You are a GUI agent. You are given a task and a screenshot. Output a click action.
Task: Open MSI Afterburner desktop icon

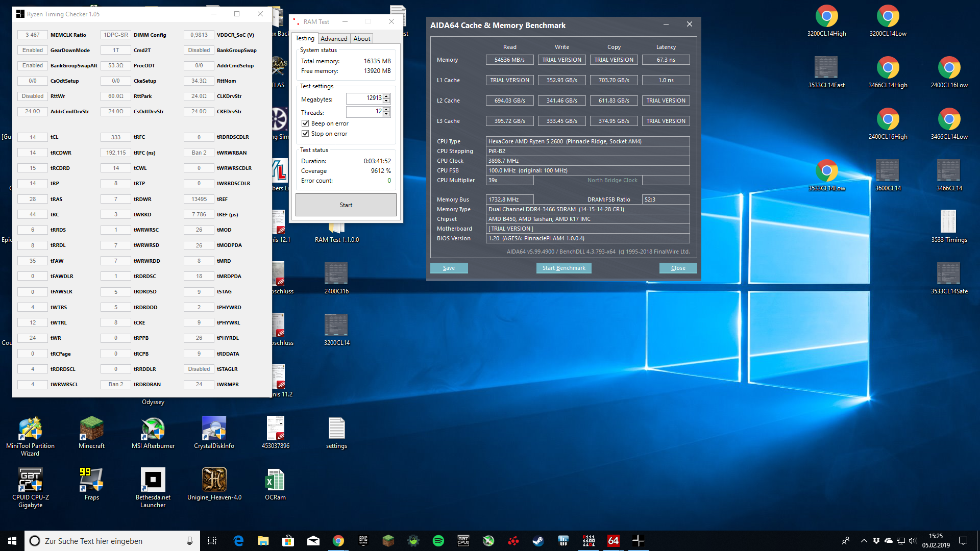pyautogui.click(x=153, y=430)
